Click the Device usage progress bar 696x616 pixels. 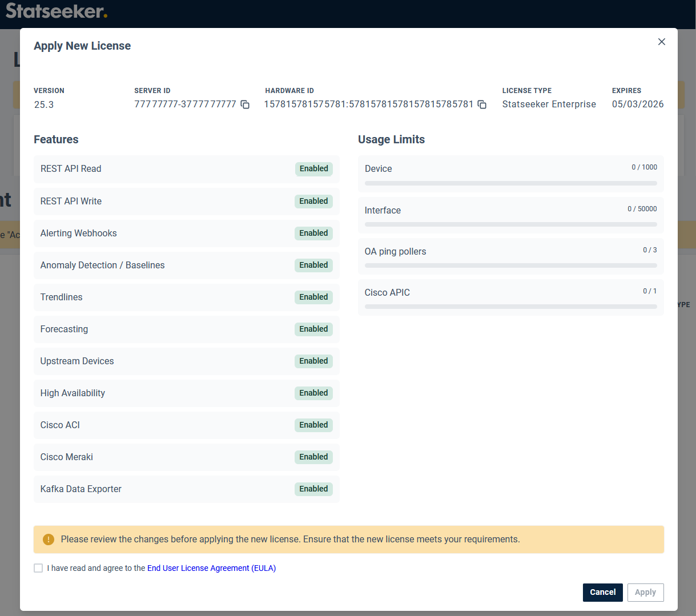pyautogui.click(x=510, y=183)
